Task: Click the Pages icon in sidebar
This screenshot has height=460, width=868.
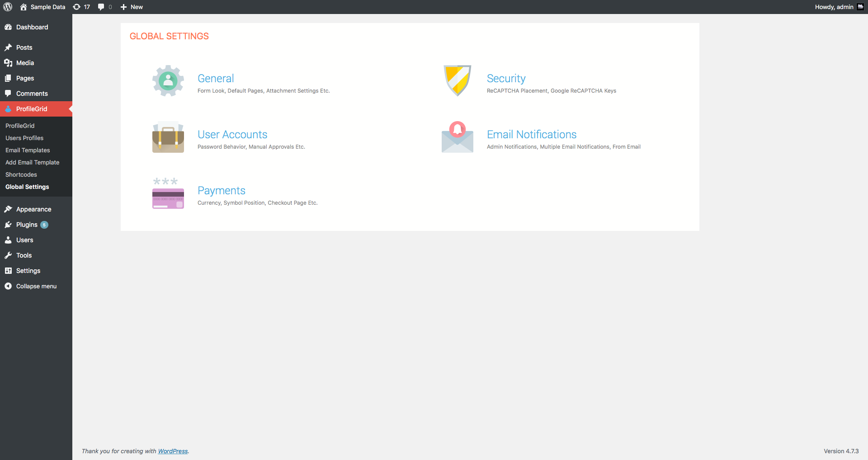Action: [x=8, y=78]
